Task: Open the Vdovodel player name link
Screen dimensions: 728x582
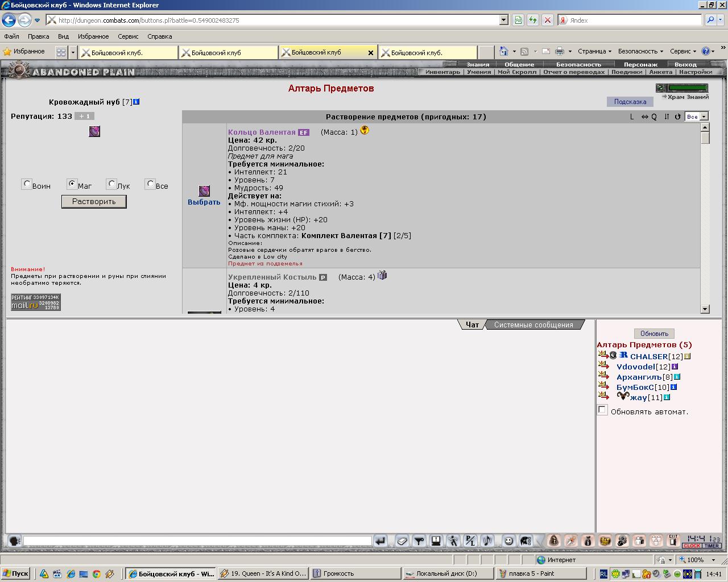Action: [x=636, y=367]
